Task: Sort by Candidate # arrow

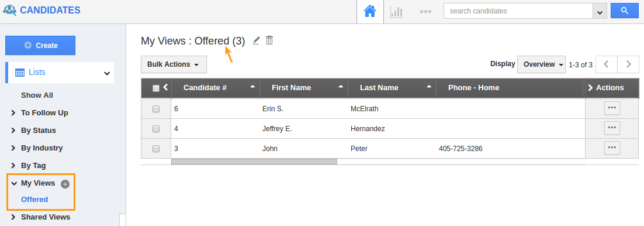Action: [252, 87]
